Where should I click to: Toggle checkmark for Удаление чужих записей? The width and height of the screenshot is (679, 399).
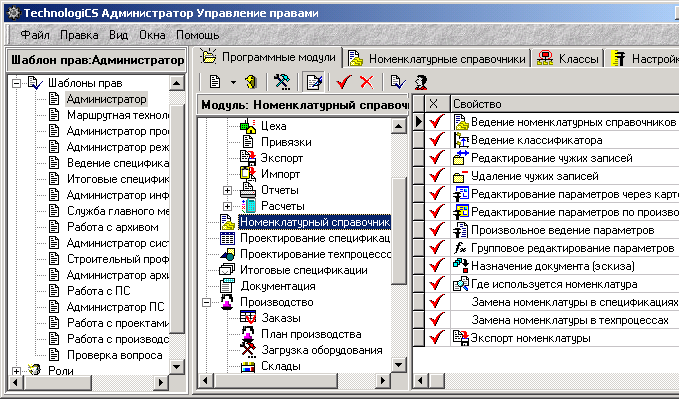(x=437, y=176)
